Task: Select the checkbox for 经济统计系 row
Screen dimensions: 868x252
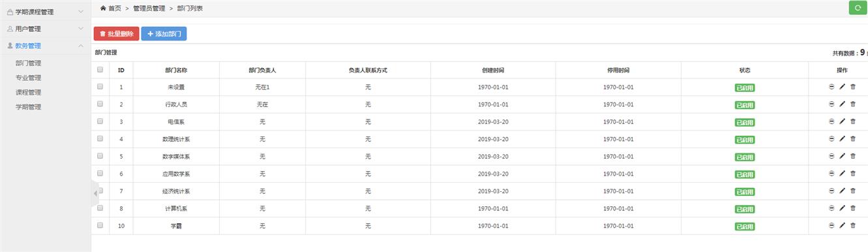Action: point(100,191)
